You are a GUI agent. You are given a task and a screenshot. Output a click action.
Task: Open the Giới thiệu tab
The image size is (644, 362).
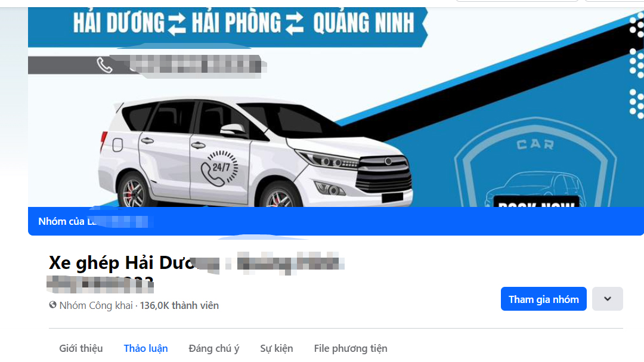(81, 348)
